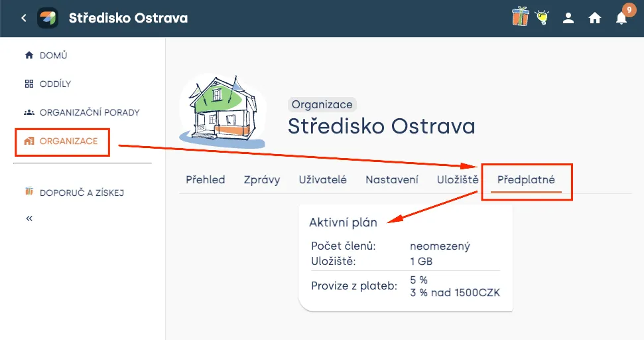This screenshot has height=340, width=644.
Task: Click the Oddíly grid icon
Action: [29, 84]
